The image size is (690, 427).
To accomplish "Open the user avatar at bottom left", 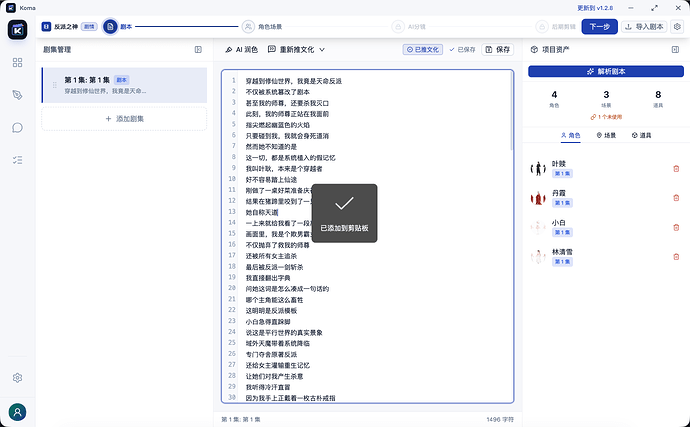I will tap(17, 412).
